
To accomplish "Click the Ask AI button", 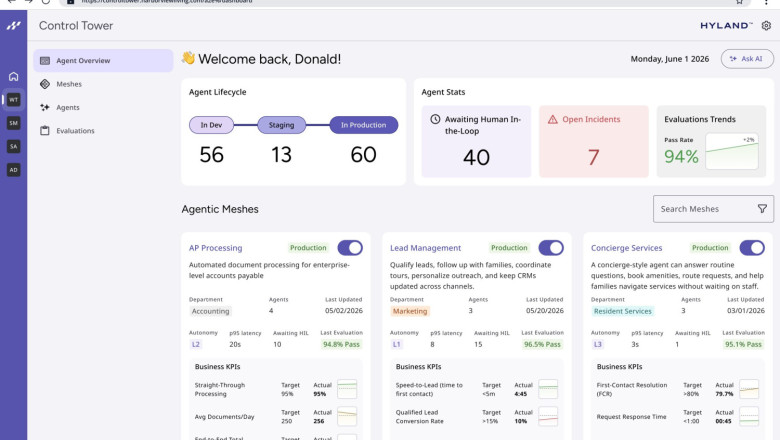I will pos(747,59).
